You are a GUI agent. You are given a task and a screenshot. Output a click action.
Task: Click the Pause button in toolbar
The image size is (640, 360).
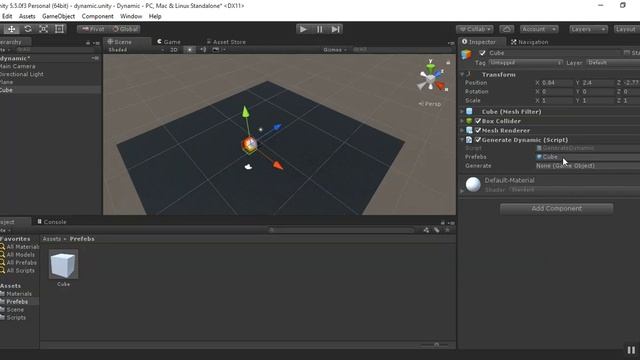coord(320,29)
